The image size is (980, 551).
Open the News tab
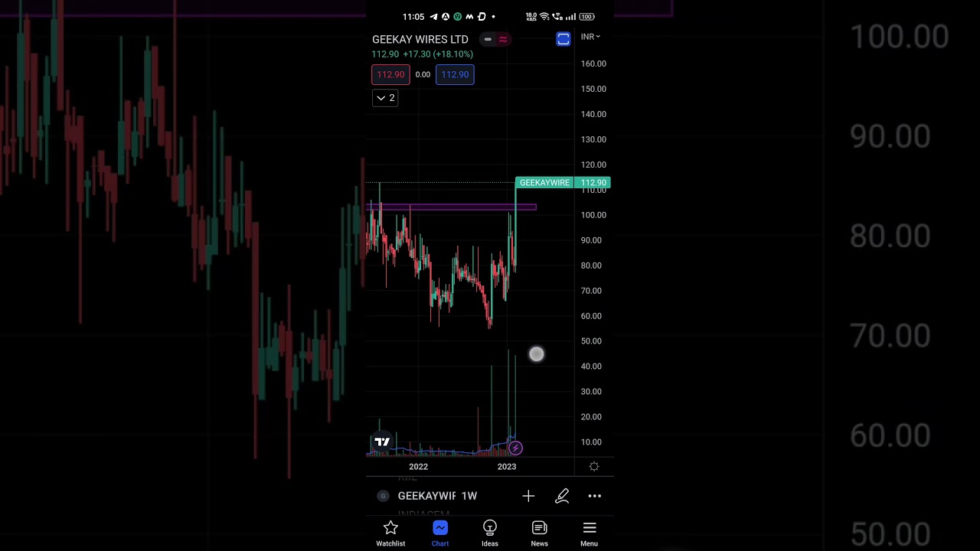[540, 533]
